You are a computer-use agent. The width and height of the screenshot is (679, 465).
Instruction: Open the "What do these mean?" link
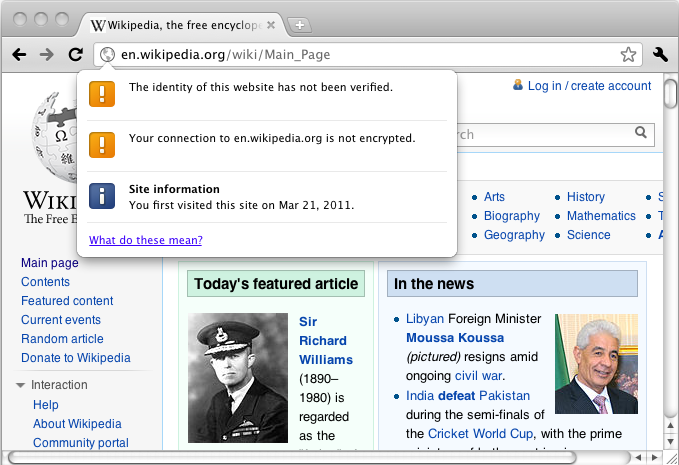point(146,240)
